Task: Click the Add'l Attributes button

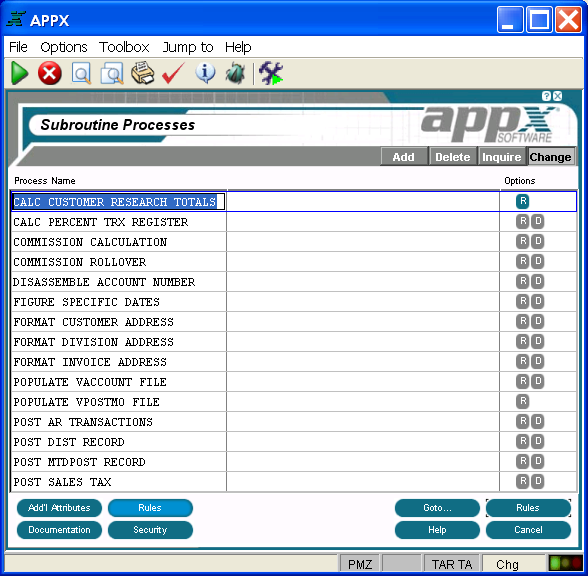Action: point(59,508)
